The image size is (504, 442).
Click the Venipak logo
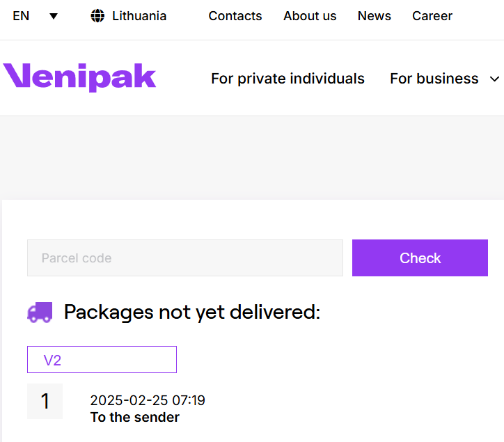[79, 77]
